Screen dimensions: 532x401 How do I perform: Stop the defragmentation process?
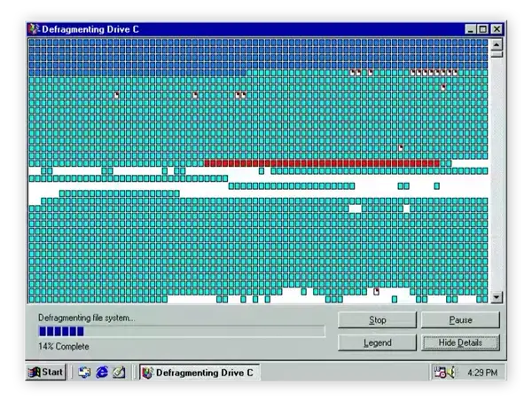[377, 319]
